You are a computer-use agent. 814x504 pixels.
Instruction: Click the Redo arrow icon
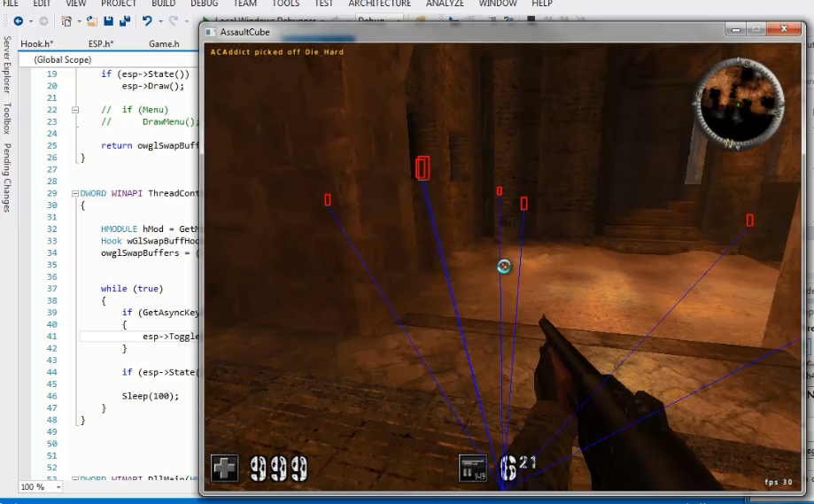click(x=174, y=21)
